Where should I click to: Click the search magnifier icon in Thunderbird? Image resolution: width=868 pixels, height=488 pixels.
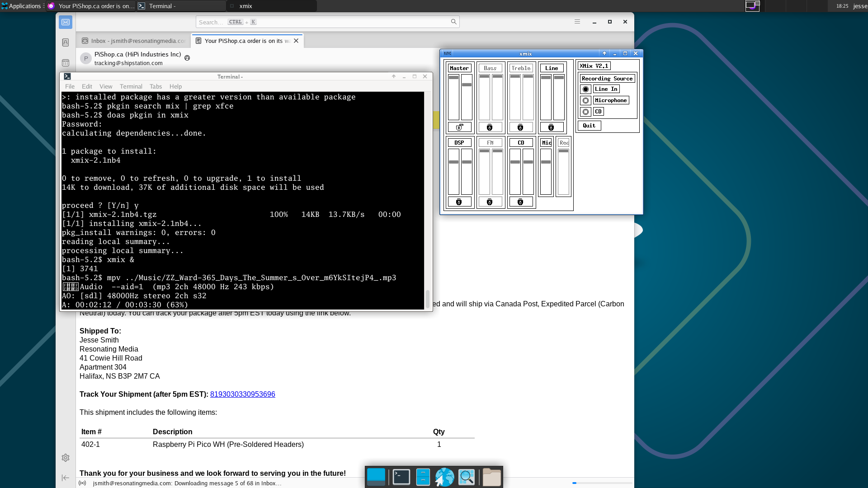click(453, 22)
